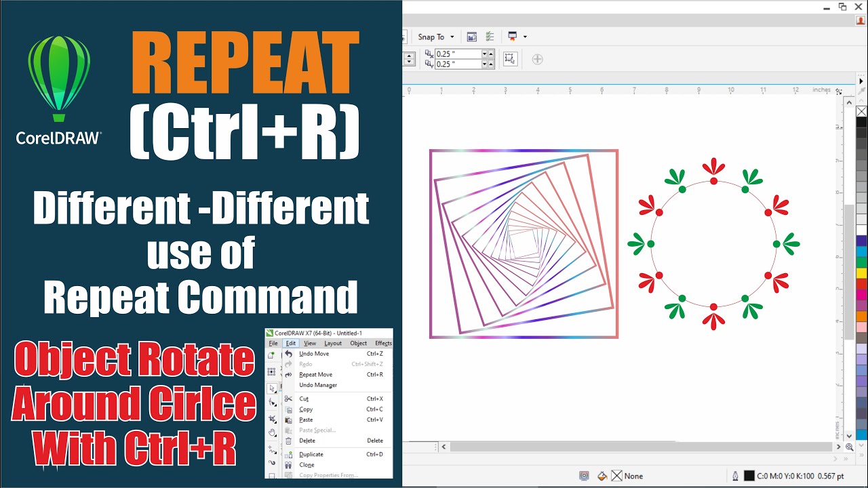The width and height of the screenshot is (868, 488).
Task: Open the View menu
Action: [x=310, y=344]
